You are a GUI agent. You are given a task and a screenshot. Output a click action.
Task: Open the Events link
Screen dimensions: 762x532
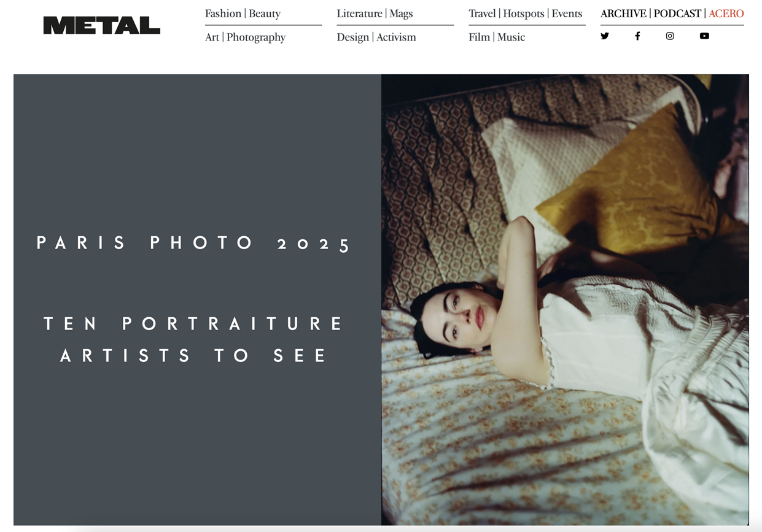pyautogui.click(x=567, y=13)
